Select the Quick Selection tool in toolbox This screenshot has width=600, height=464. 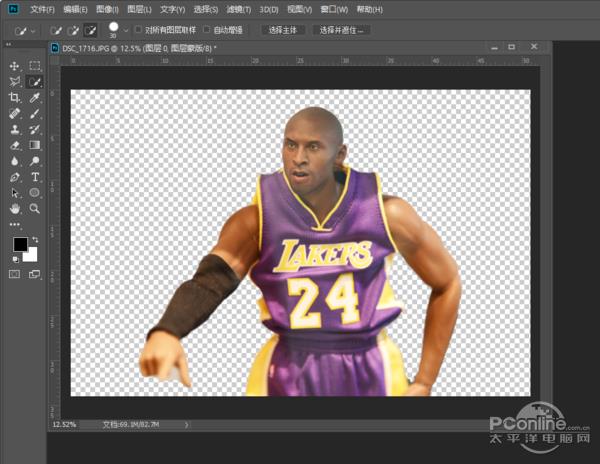tap(35, 81)
